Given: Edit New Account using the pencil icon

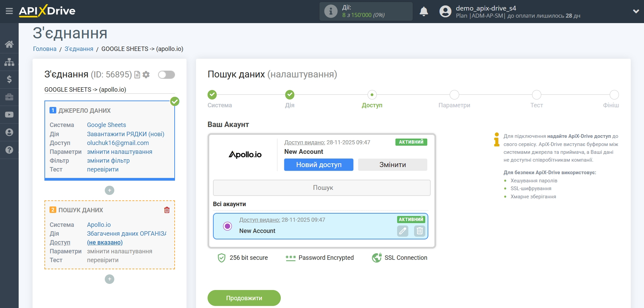Looking at the screenshot, I should coord(402,231).
